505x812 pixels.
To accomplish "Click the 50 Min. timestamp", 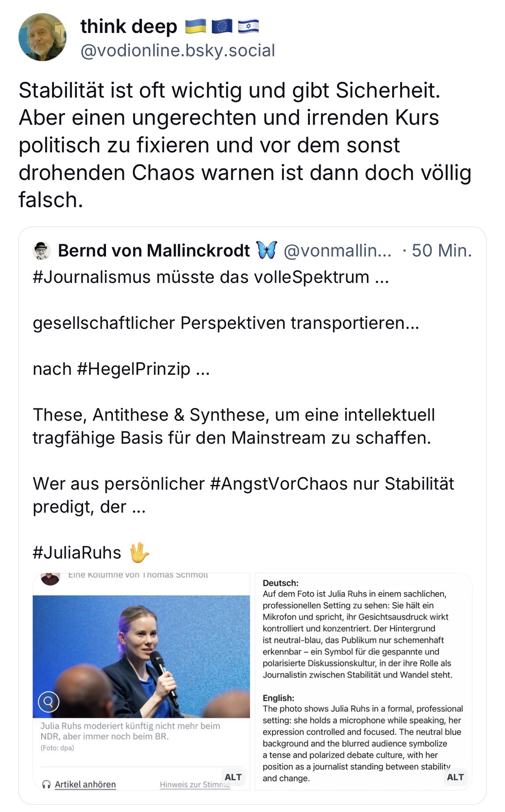I will coord(441,251).
